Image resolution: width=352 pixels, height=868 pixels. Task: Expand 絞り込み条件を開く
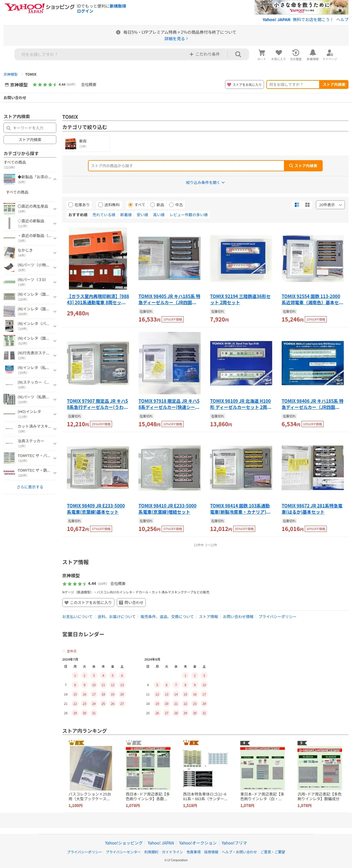pos(205,183)
